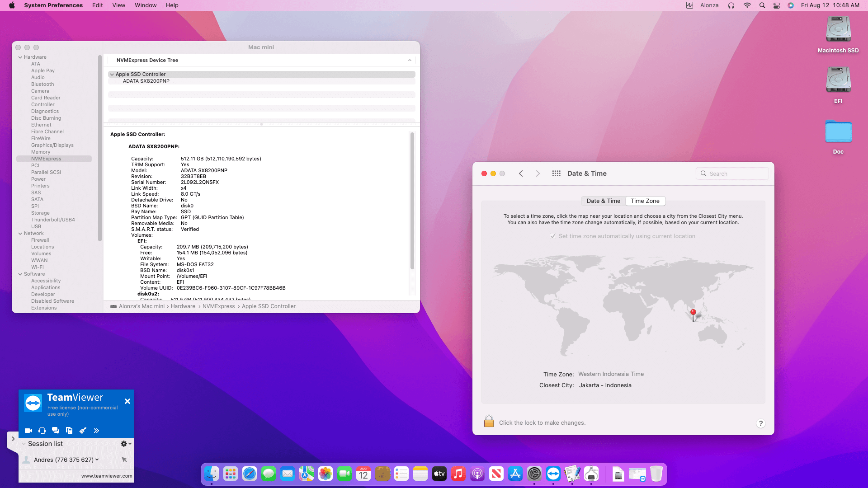This screenshot has width=868, height=488.
Task: Click the TeamViewer headset audio icon
Action: point(42,431)
